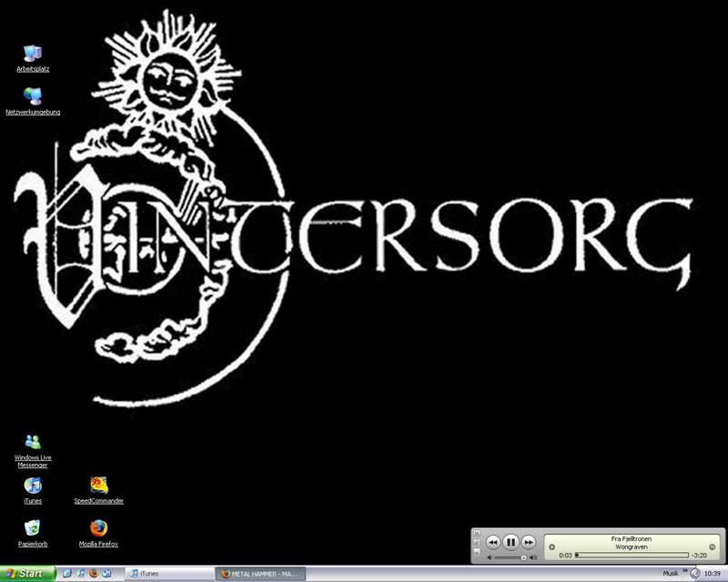
Task: Click the song title Fra Fjelltronen
Action: pos(631,539)
